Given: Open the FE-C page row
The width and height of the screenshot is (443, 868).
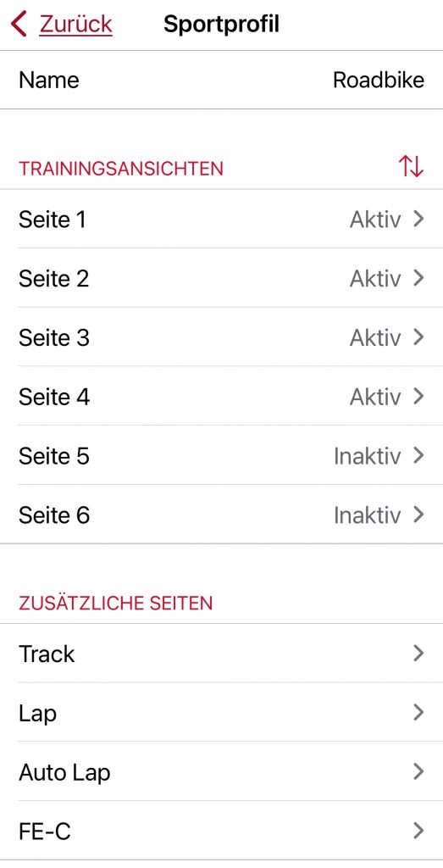Looking at the screenshot, I should tap(221, 831).
